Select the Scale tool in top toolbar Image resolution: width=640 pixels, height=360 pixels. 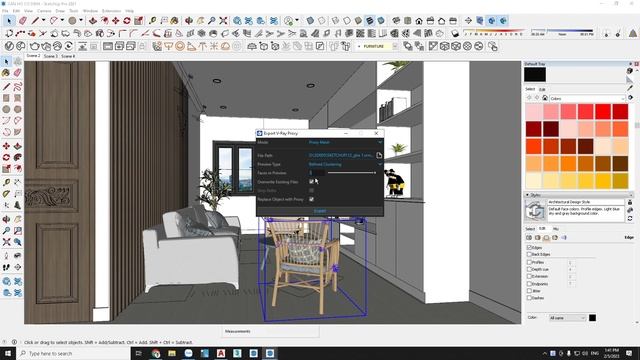(x=139, y=20)
